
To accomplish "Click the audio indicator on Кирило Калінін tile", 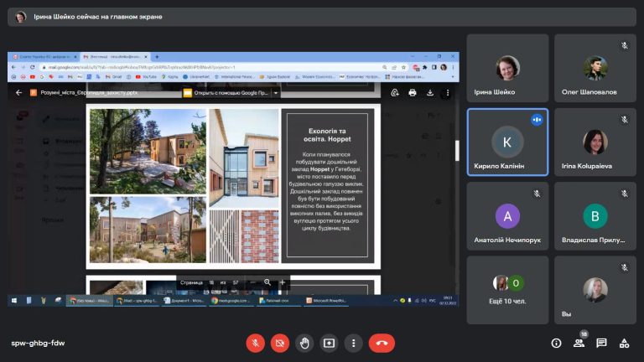I will click(537, 120).
